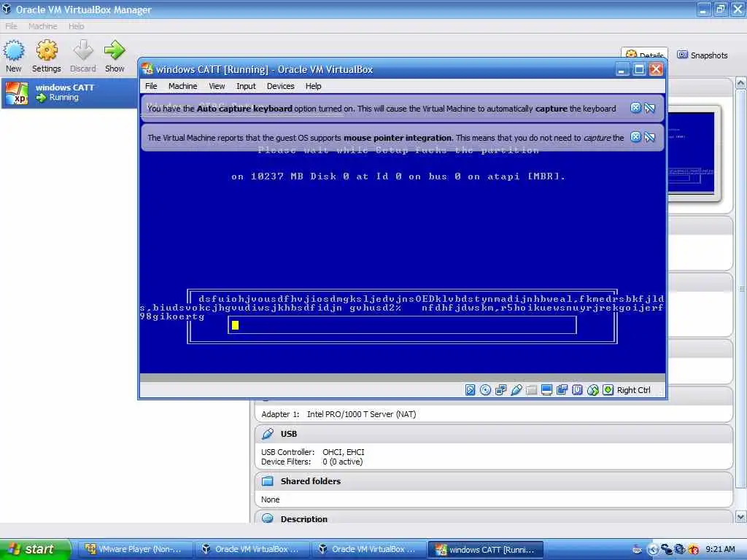Dismiss the mouse pointer integration notification
The image size is (747, 560).
(x=635, y=137)
